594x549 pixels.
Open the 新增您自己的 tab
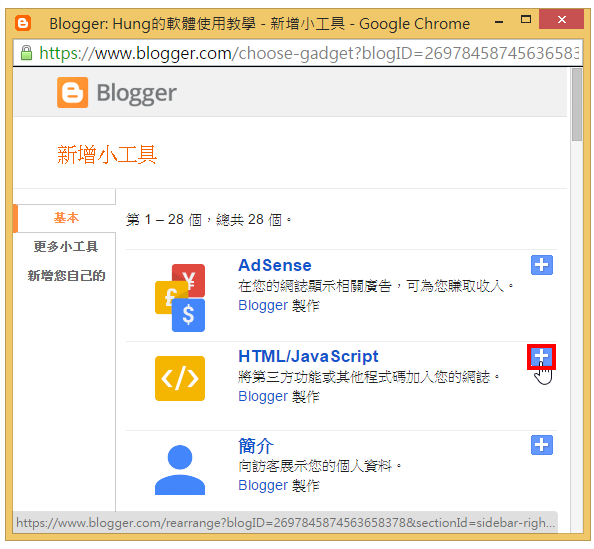point(66,275)
